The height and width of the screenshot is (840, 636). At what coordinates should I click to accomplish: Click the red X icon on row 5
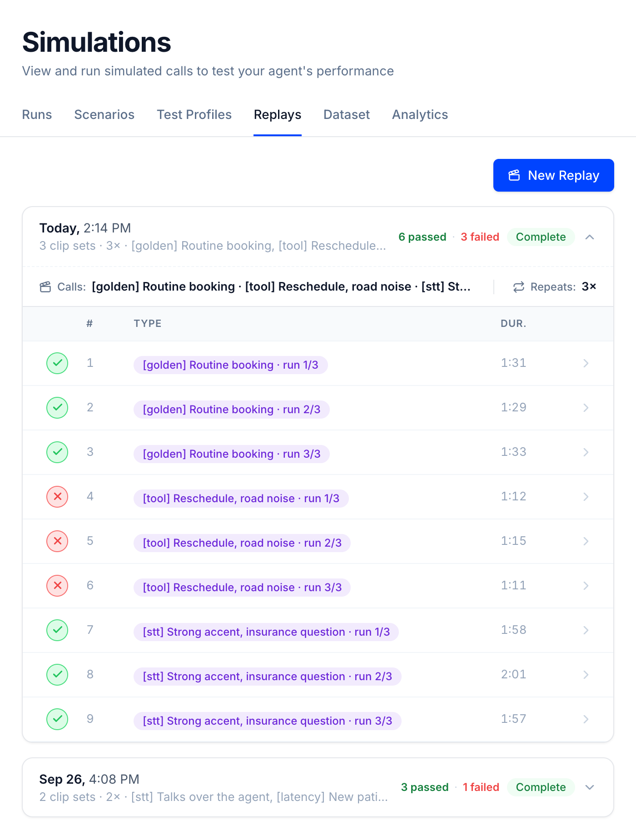[57, 541]
